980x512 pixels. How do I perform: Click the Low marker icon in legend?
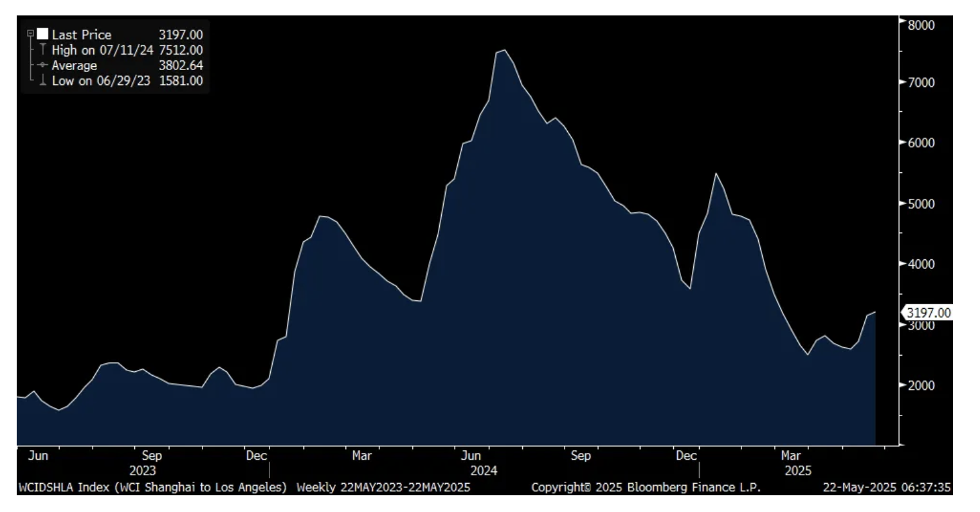[x=42, y=81]
